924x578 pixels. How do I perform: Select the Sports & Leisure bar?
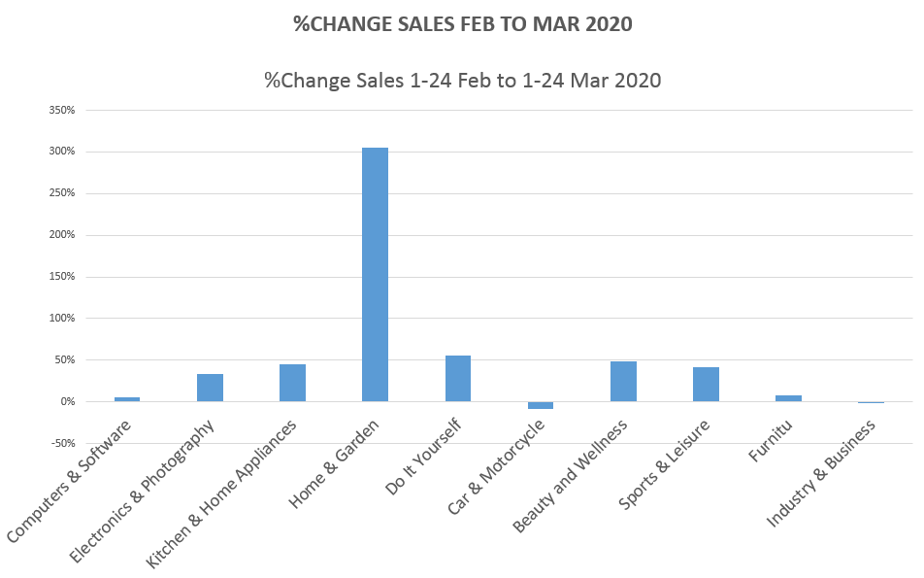706,384
